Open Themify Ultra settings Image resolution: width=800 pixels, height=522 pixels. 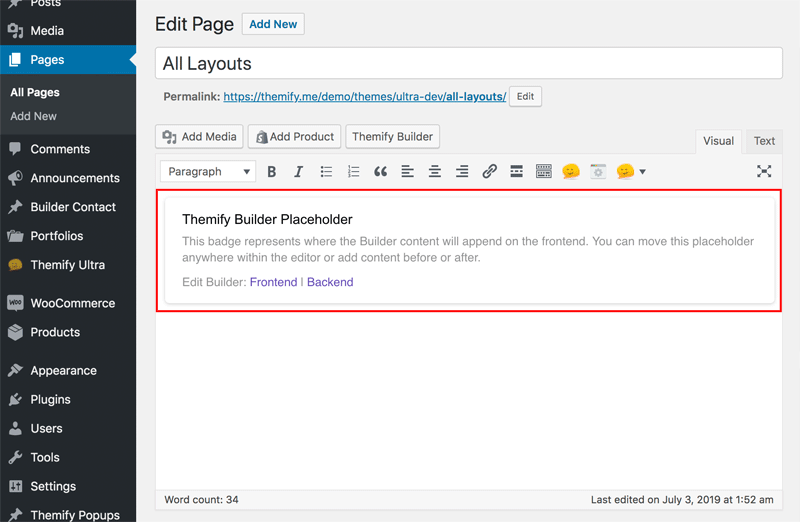pyautogui.click(x=68, y=265)
